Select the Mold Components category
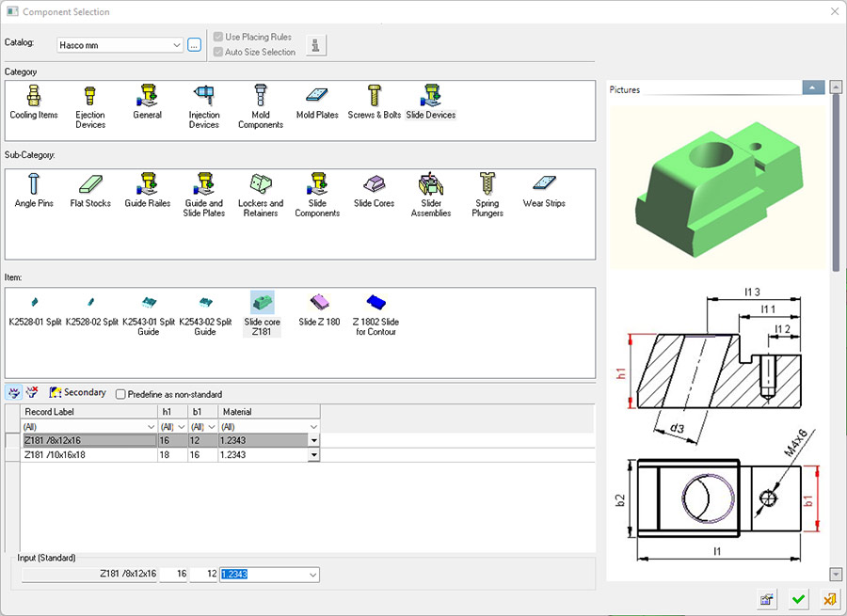This screenshot has width=847, height=616. tap(261, 107)
